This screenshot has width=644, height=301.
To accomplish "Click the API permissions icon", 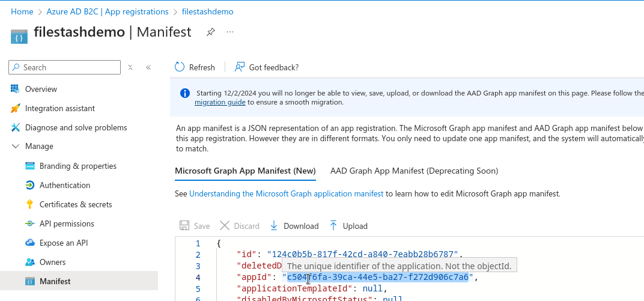I will pyautogui.click(x=30, y=224).
